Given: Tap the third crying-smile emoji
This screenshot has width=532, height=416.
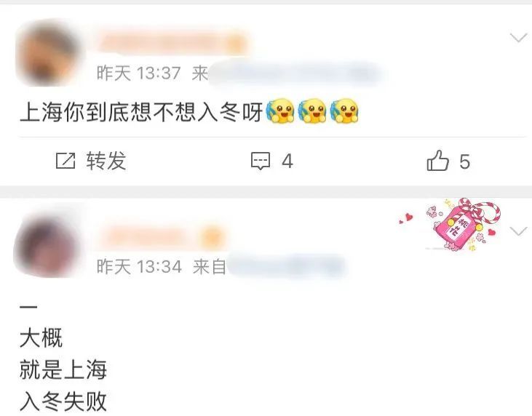Looking at the screenshot, I should 344,111.
